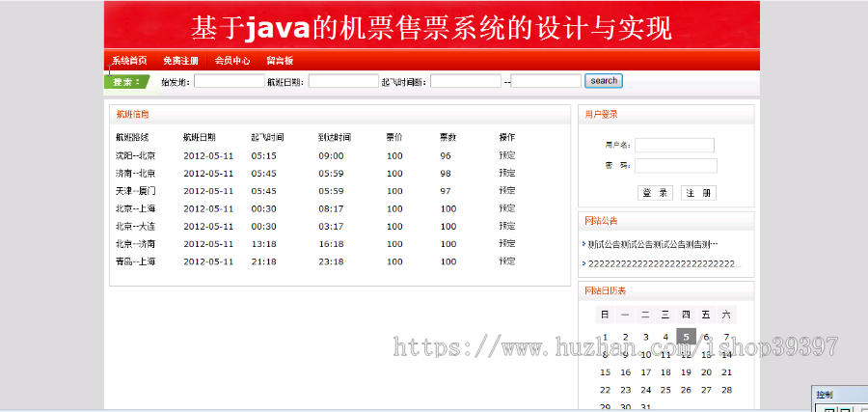Click the search button

click(604, 81)
